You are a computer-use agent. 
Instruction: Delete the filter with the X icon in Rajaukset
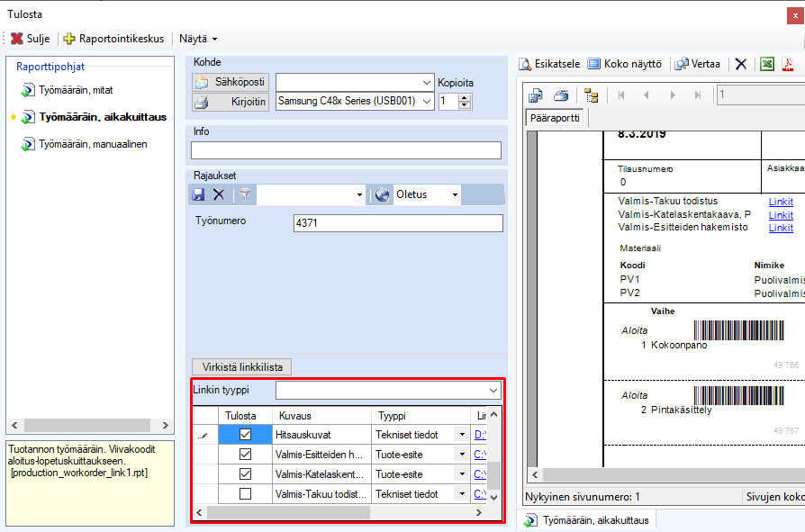(x=219, y=194)
